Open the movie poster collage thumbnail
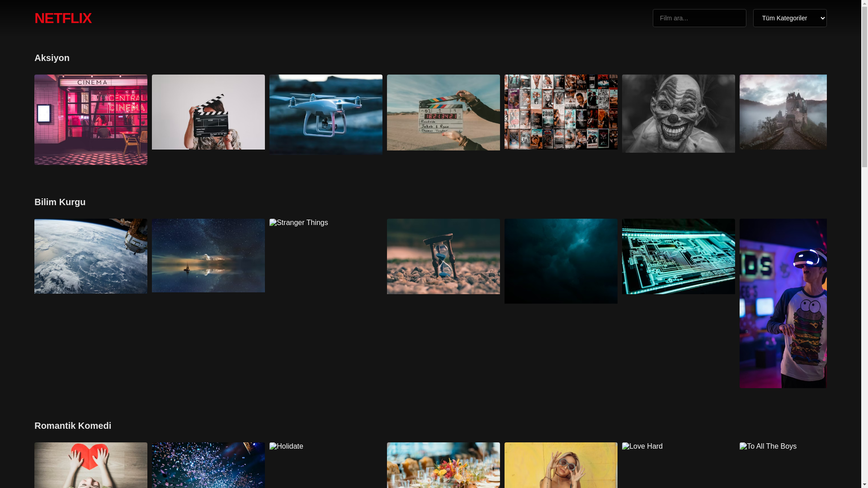Viewport: 868px width, 488px height. [561, 112]
